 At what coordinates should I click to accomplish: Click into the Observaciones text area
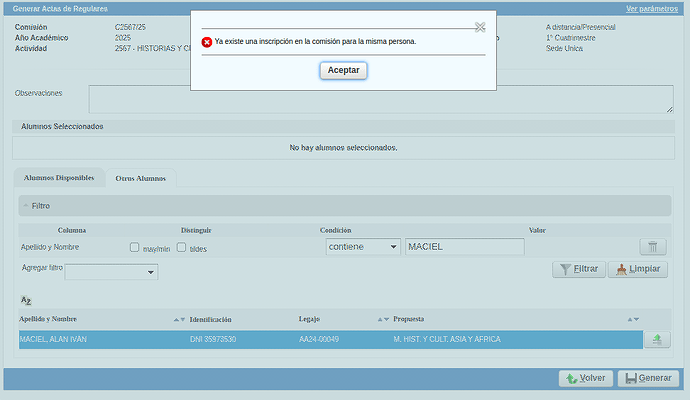(x=381, y=99)
